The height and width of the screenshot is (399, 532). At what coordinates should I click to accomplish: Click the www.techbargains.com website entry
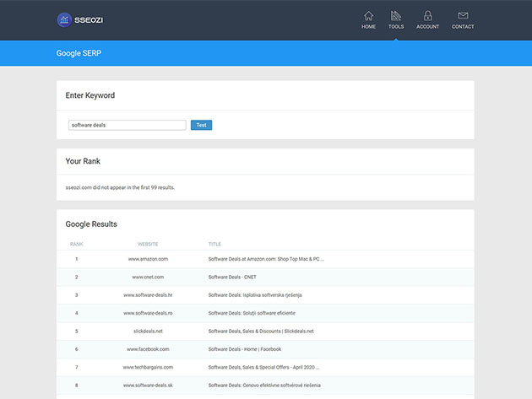tap(148, 367)
